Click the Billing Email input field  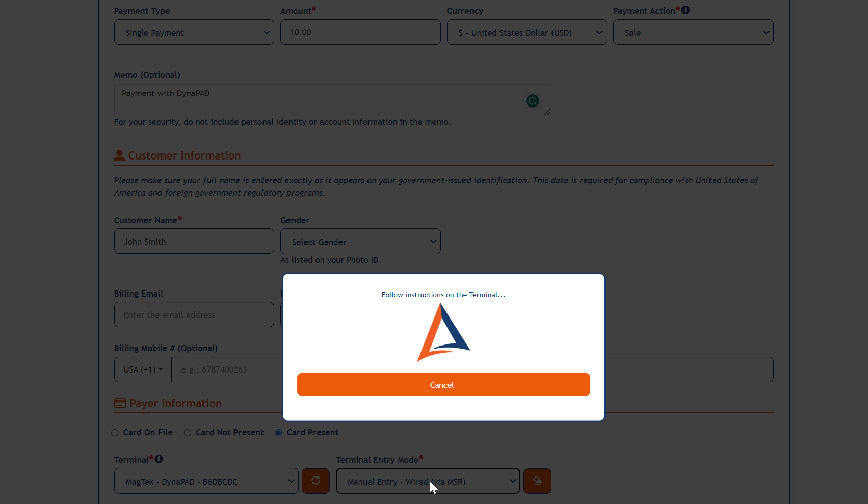(194, 314)
